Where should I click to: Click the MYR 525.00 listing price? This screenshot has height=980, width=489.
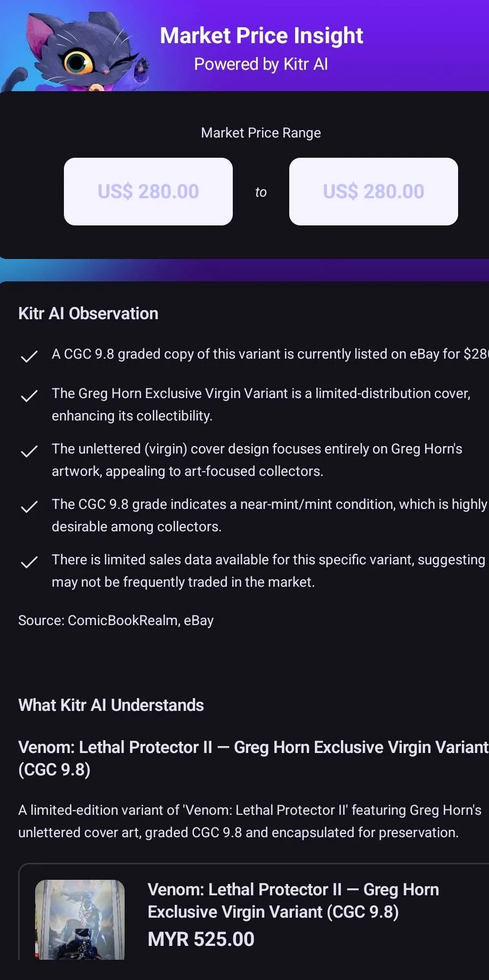(201, 939)
